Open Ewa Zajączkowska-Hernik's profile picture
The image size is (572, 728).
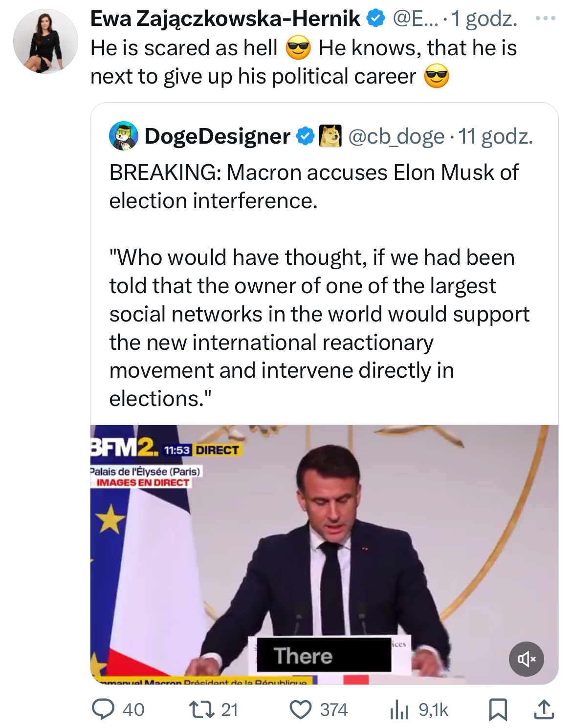(45, 41)
